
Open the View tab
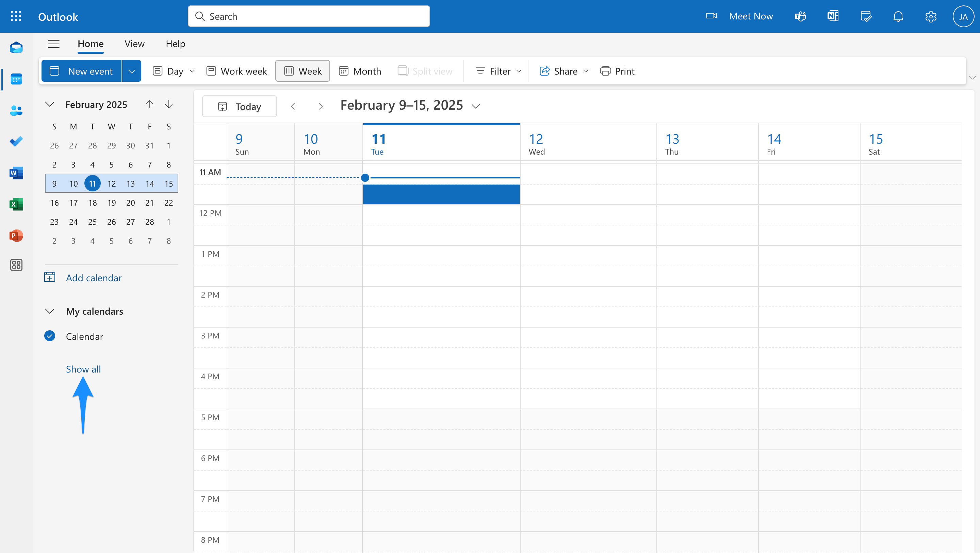(134, 44)
